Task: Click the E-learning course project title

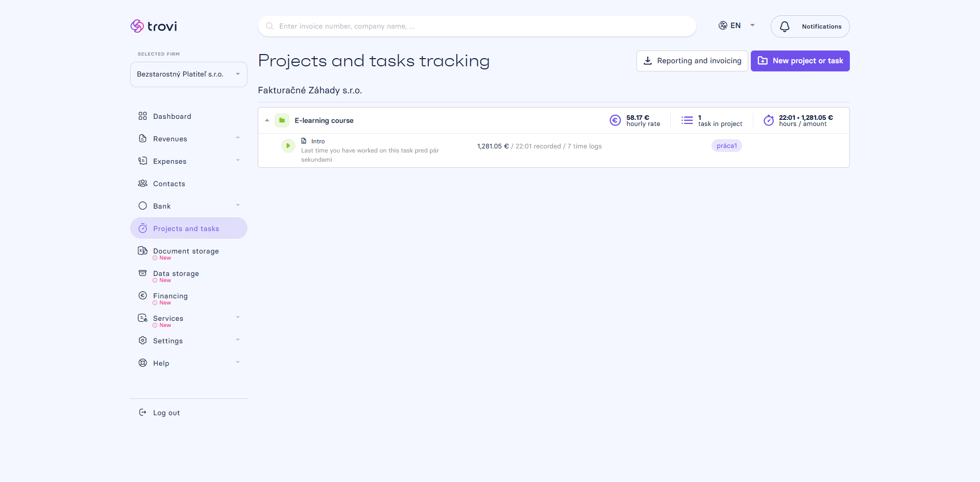Action: coord(324,121)
